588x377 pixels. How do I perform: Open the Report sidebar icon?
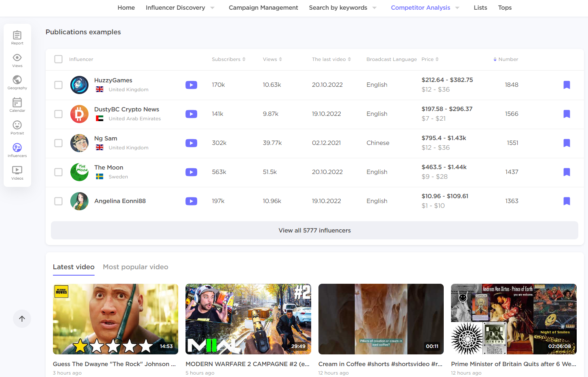(17, 38)
